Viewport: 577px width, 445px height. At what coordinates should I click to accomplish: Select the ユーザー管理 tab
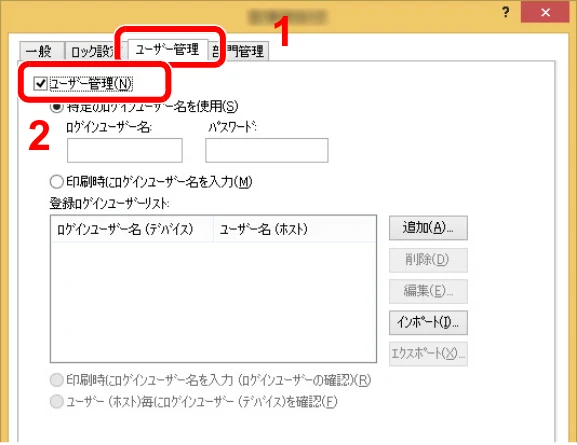[x=167, y=49]
